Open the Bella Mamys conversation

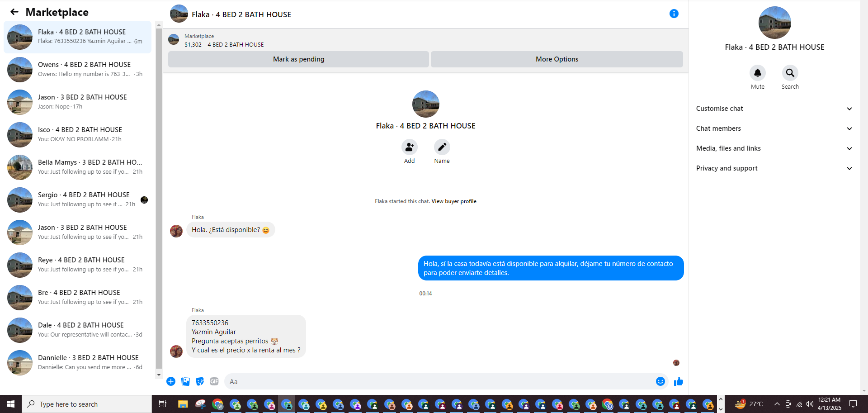78,167
